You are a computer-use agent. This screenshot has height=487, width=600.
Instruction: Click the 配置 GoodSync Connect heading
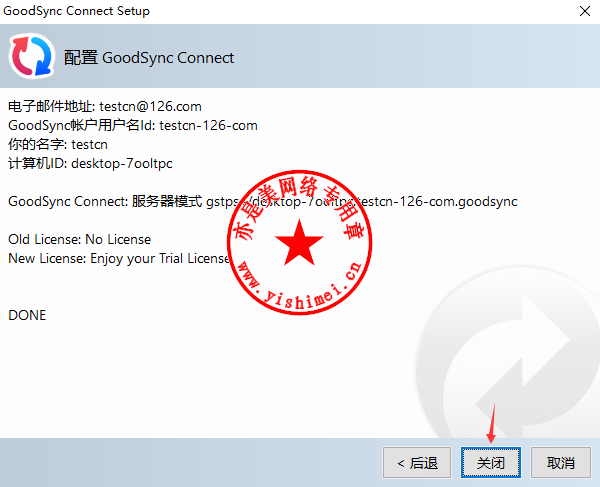click(149, 58)
